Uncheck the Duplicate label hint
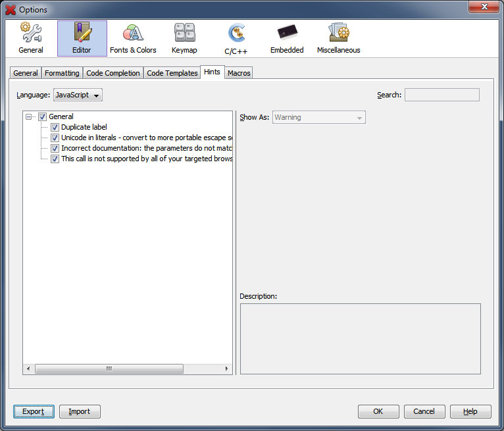Screen dimensions: 504x431 tap(55, 127)
